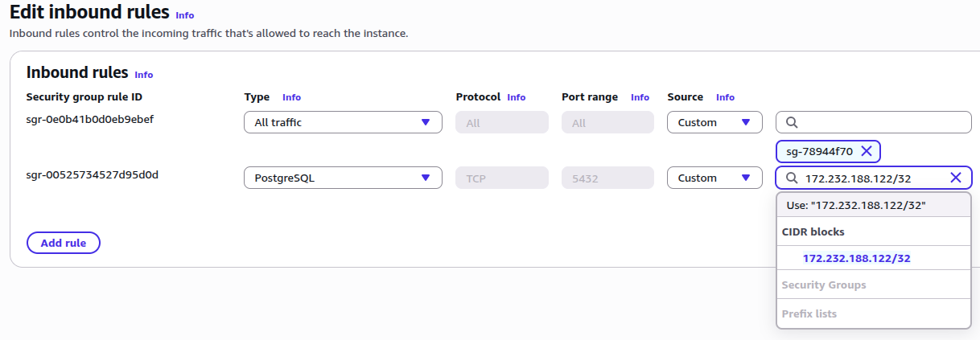Clear the 172.232.188.122/32 search text
This screenshot has width=980, height=340.
click(955, 178)
